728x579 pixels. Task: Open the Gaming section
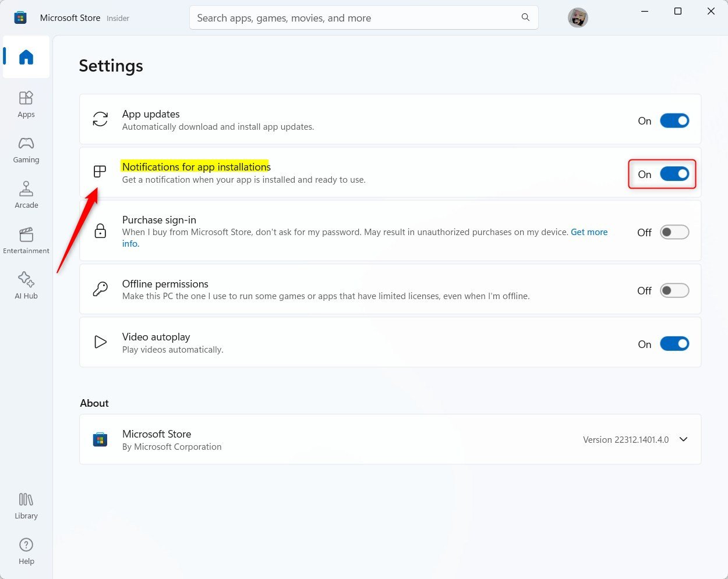click(26, 149)
